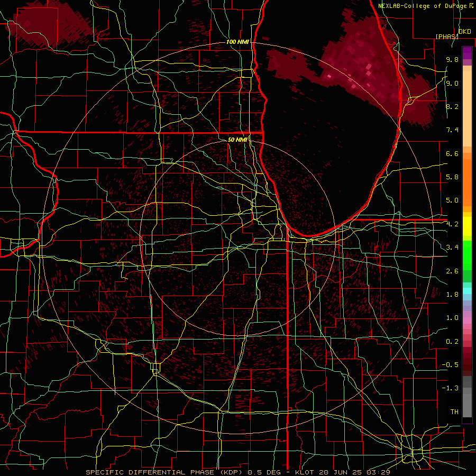Select the 4.2 legend value
The image size is (476, 476).
[x=452, y=224]
